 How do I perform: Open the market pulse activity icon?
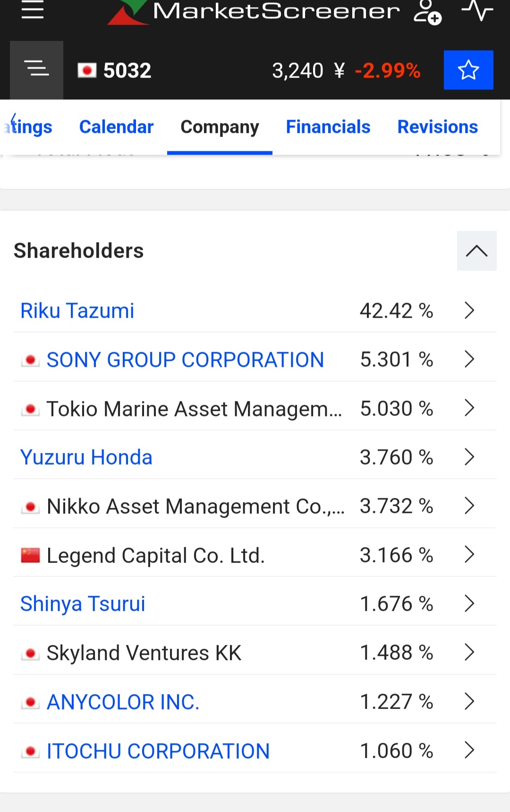[x=477, y=10]
